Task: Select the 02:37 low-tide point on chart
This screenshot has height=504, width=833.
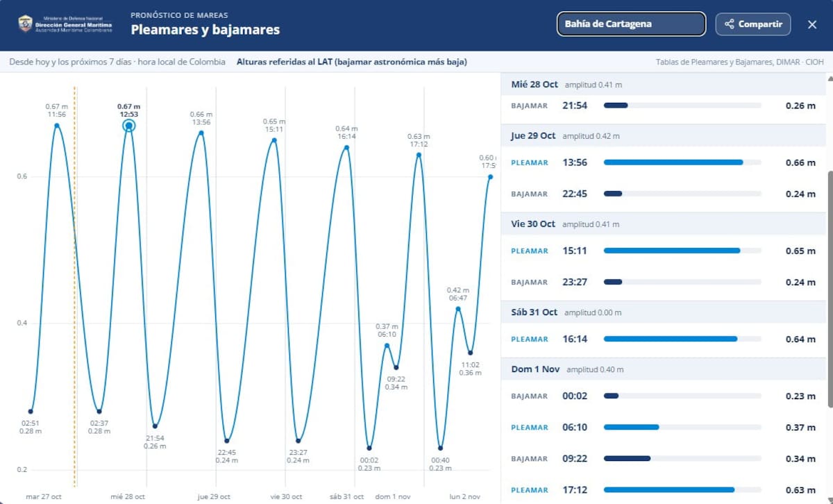Action: point(99,412)
